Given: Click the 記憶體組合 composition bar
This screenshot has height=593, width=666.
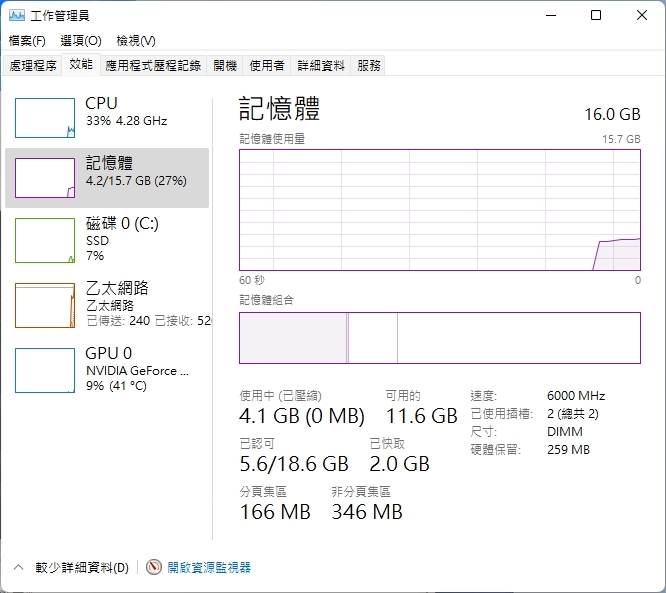Looking at the screenshot, I should click(x=439, y=338).
